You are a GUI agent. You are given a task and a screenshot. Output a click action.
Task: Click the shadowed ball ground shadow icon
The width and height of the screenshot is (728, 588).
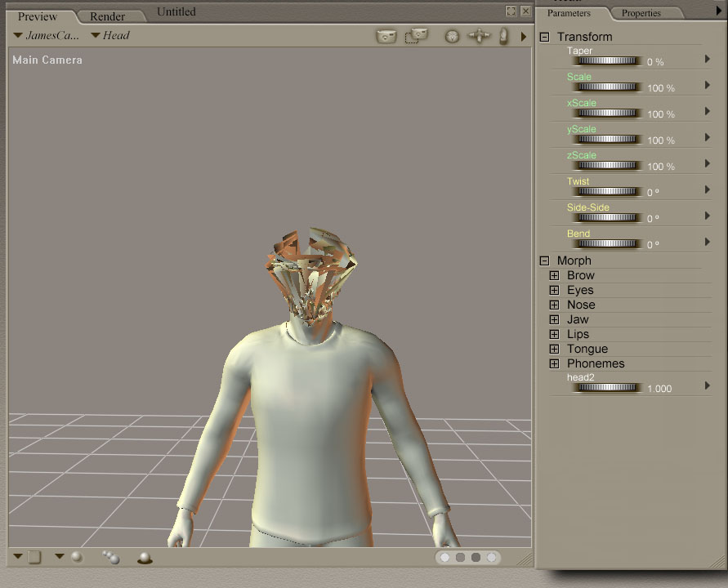coord(144,558)
